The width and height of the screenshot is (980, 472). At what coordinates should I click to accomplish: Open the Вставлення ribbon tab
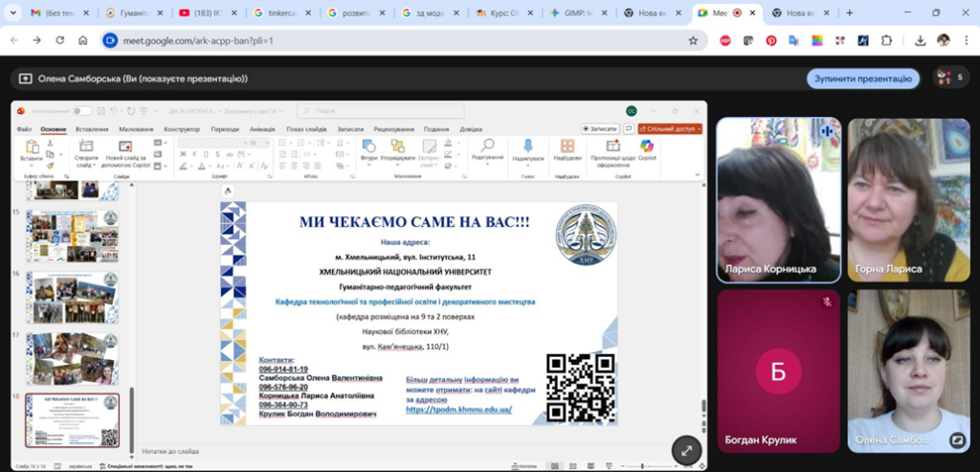(x=92, y=128)
